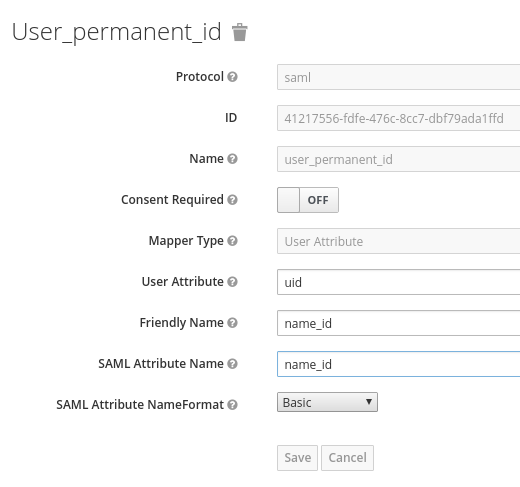
Task: Show help tooltip for SAML Attribute Name
Action: (232, 364)
